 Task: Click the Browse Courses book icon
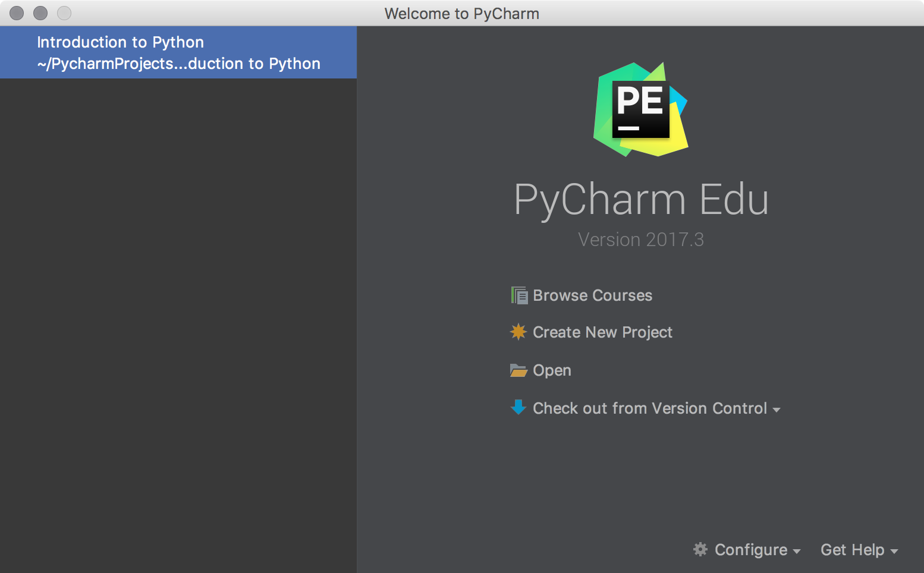point(519,295)
